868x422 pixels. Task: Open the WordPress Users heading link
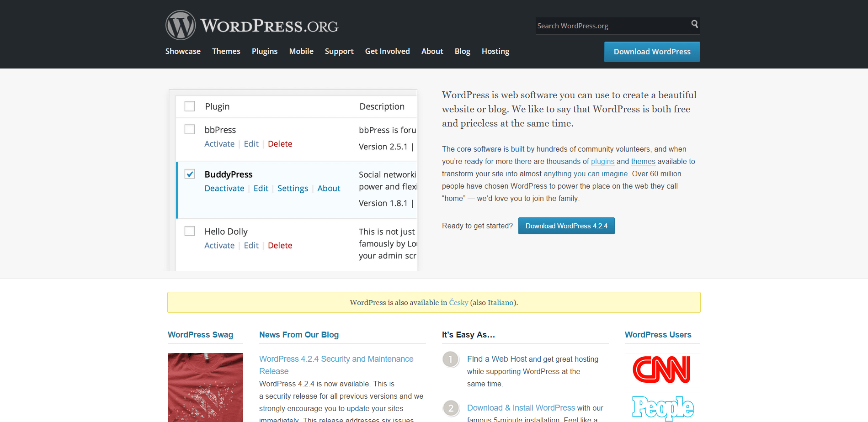tap(658, 335)
